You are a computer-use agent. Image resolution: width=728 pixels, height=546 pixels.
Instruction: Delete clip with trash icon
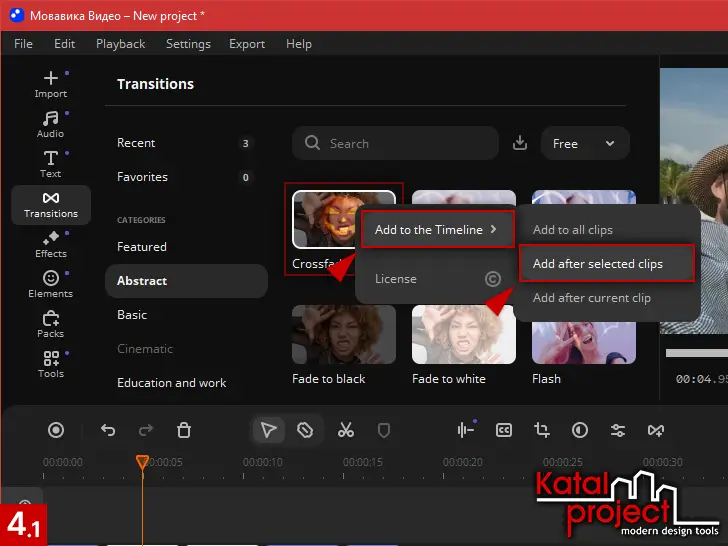(x=184, y=430)
